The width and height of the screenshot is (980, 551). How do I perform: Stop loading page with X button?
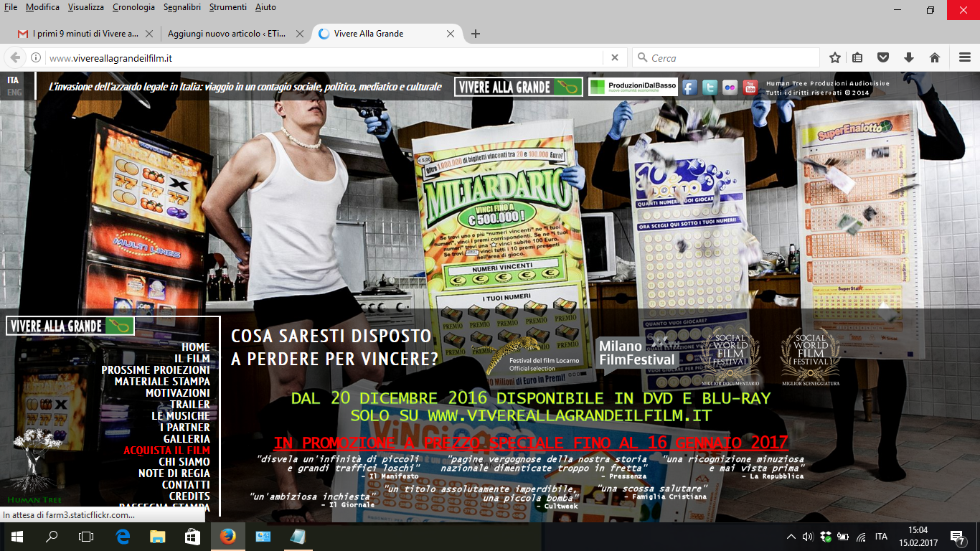coord(615,58)
